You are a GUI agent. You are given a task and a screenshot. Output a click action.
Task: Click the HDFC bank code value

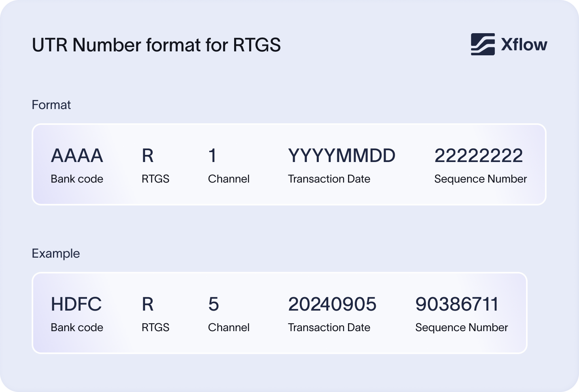tap(76, 304)
